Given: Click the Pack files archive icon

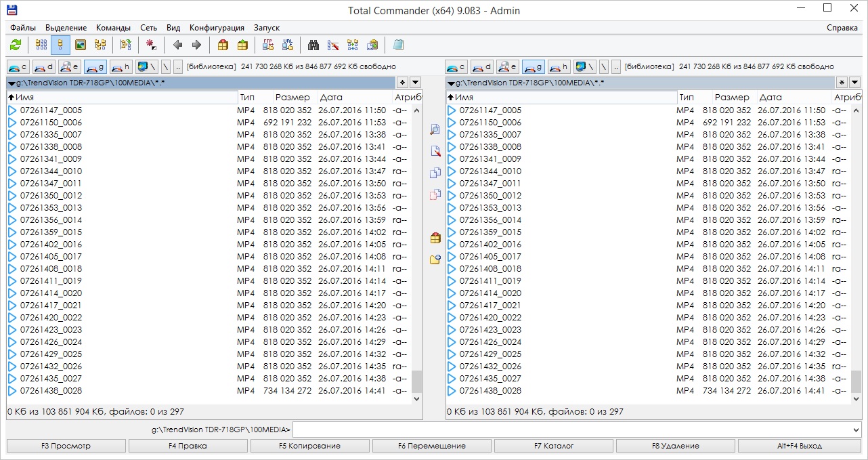Looking at the screenshot, I should point(223,45).
